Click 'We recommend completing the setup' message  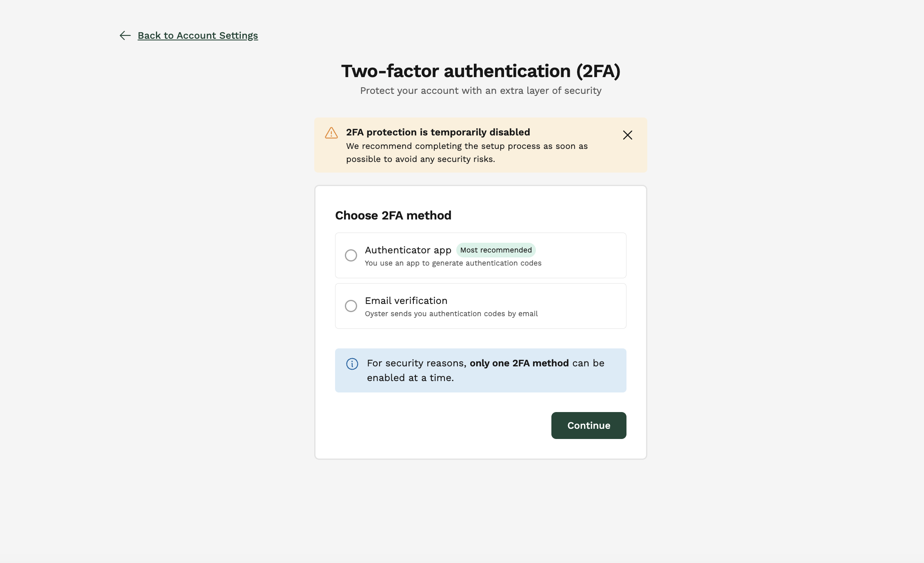(x=467, y=153)
